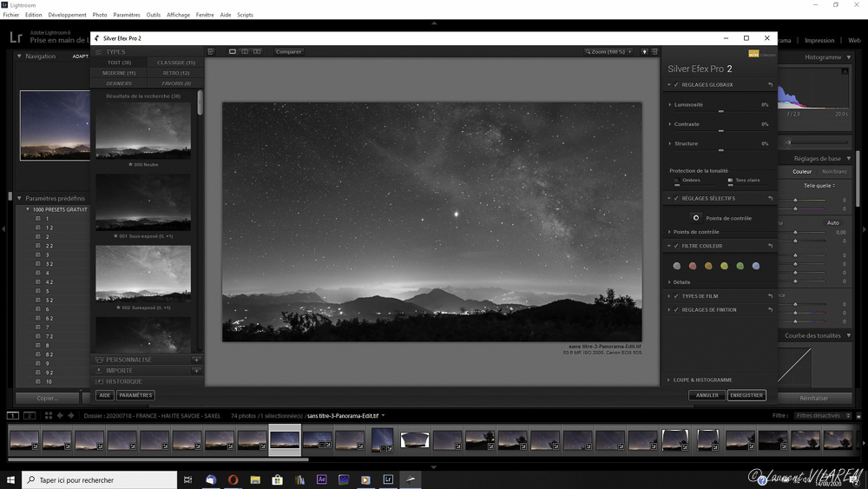This screenshot has height=489, width=868.
Task: Select single image view icon
Action: [233, 52]
